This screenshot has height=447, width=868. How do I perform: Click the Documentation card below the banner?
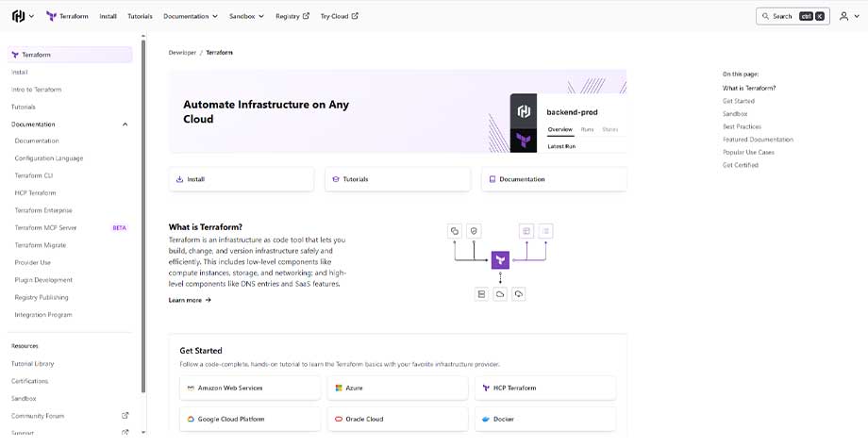(554, 179)
